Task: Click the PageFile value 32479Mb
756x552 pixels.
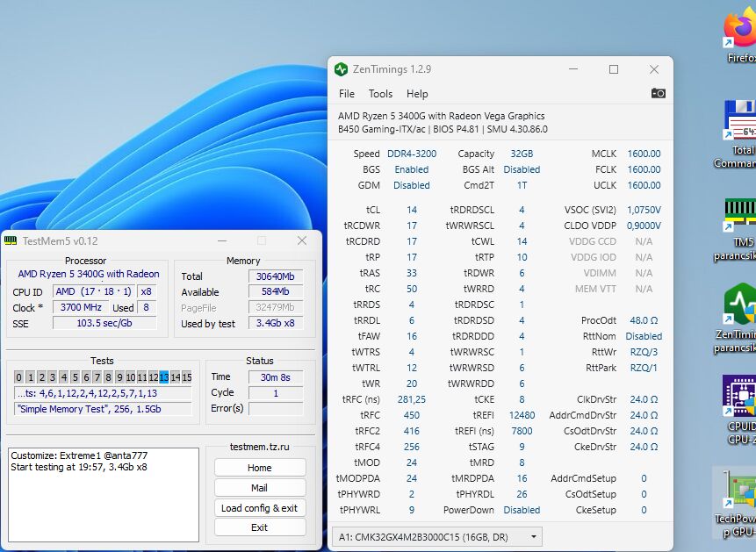Action: [276, 307]
